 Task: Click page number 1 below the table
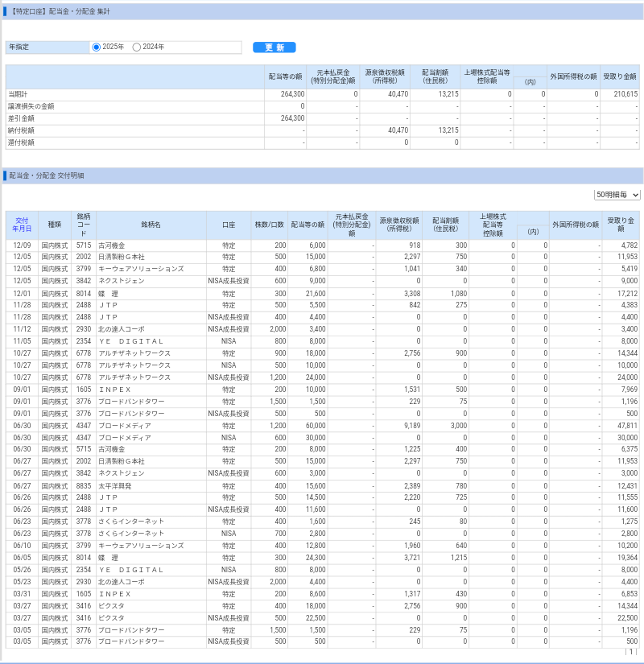click(631, 652)
